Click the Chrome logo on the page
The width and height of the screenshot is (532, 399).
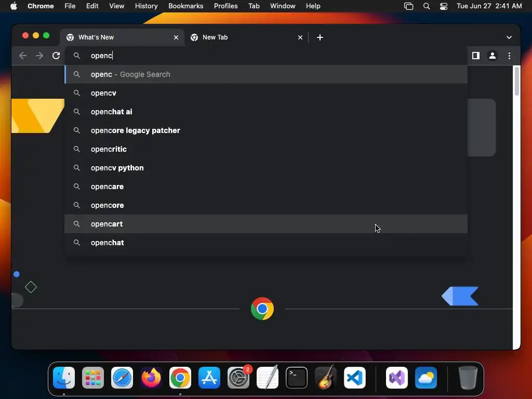click(x=262, y=309)
